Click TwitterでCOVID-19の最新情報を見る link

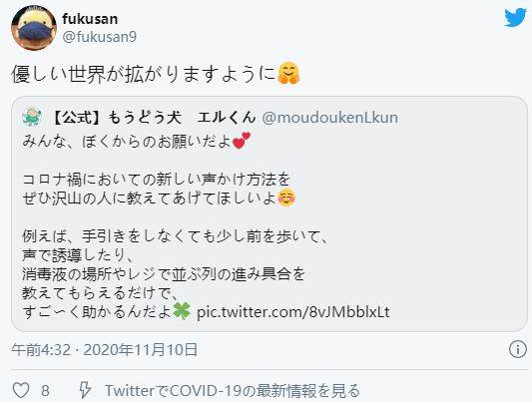(233, 390)
